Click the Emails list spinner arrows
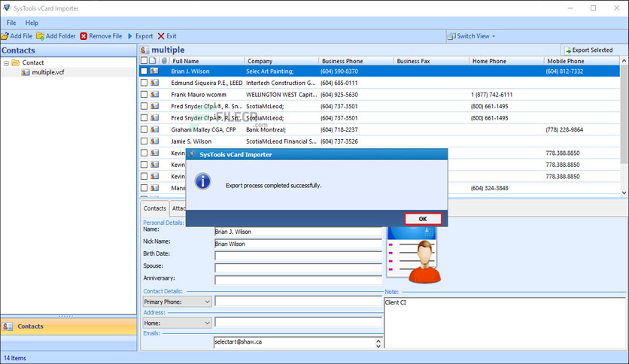Image resolution: width=629 pixels, height=364 pixels. click(x=378, y=343)
